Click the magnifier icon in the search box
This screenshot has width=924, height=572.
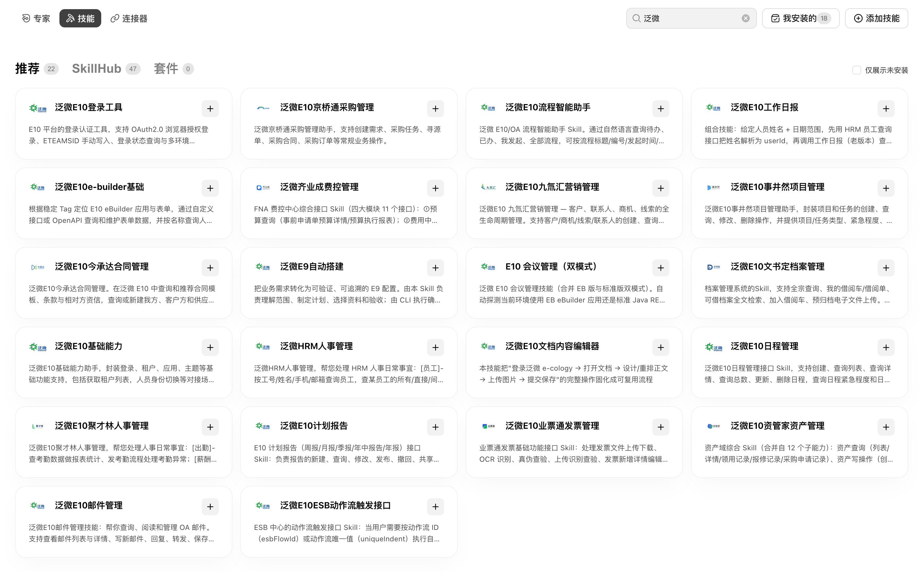coord(636,18)
